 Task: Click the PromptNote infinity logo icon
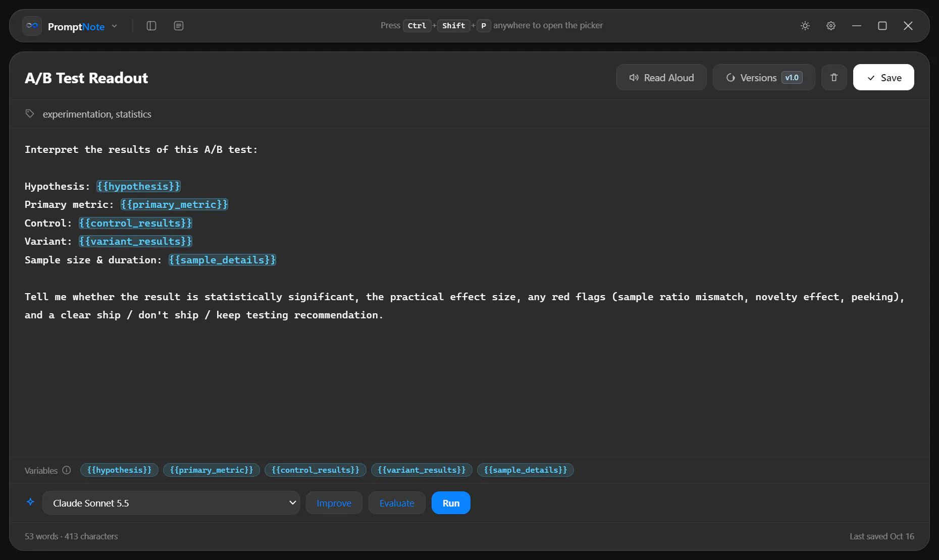pos(32,26)
